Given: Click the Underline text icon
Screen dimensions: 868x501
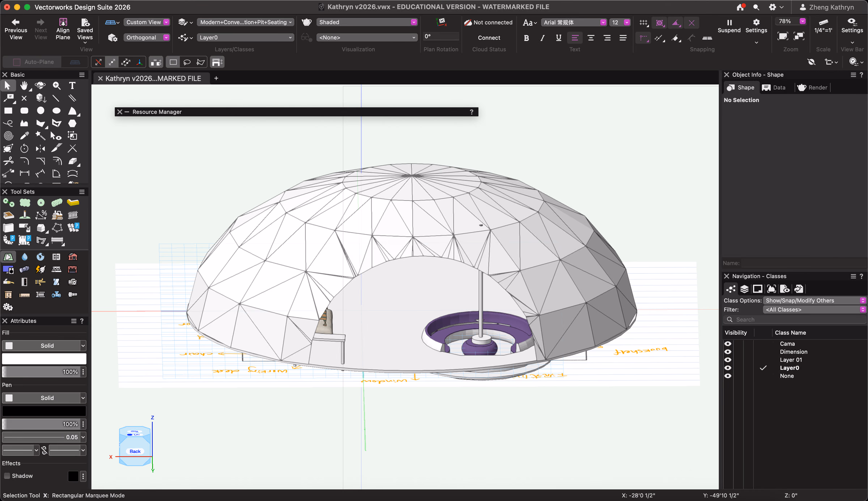Looking at the screenshot, I should coord(559,38).
